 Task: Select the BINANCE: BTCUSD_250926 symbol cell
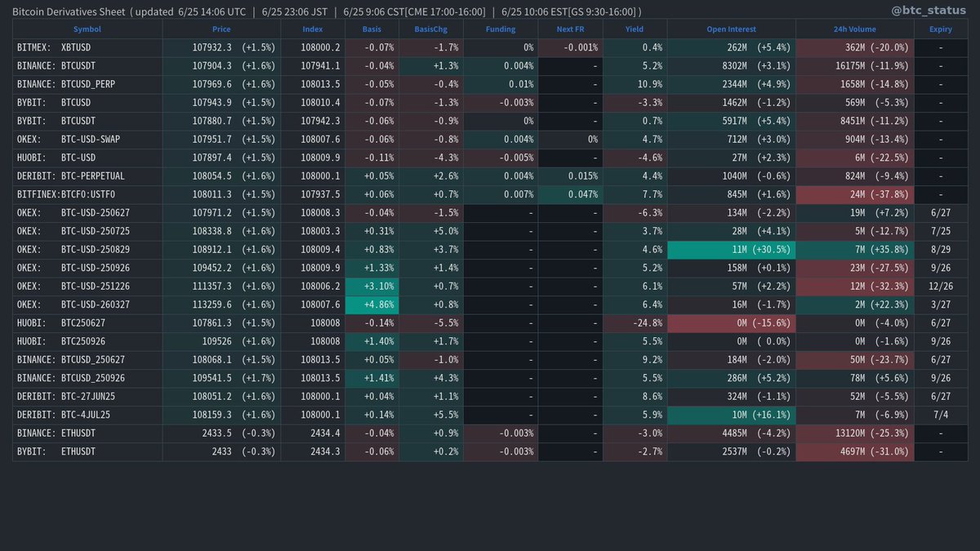[87, 378]
